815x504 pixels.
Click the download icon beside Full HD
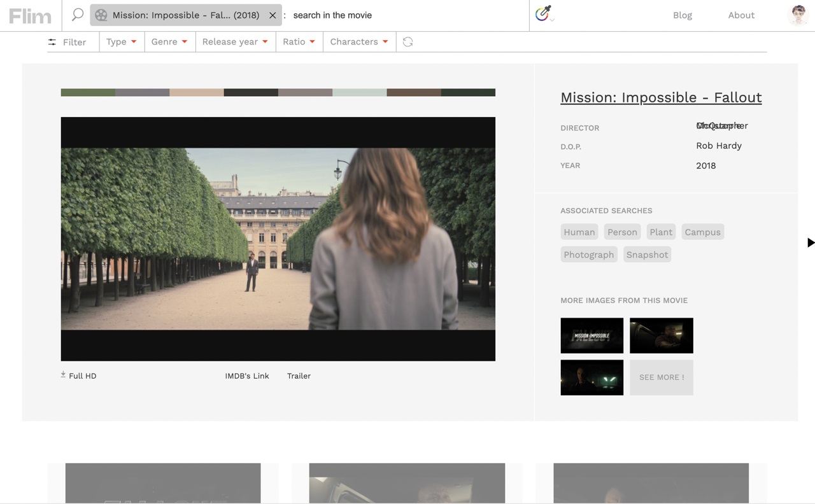pyautogui.click(x=63, y=375)
